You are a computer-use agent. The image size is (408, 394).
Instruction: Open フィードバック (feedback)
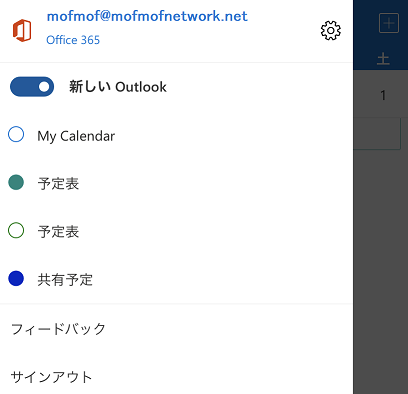pos(58,329)
